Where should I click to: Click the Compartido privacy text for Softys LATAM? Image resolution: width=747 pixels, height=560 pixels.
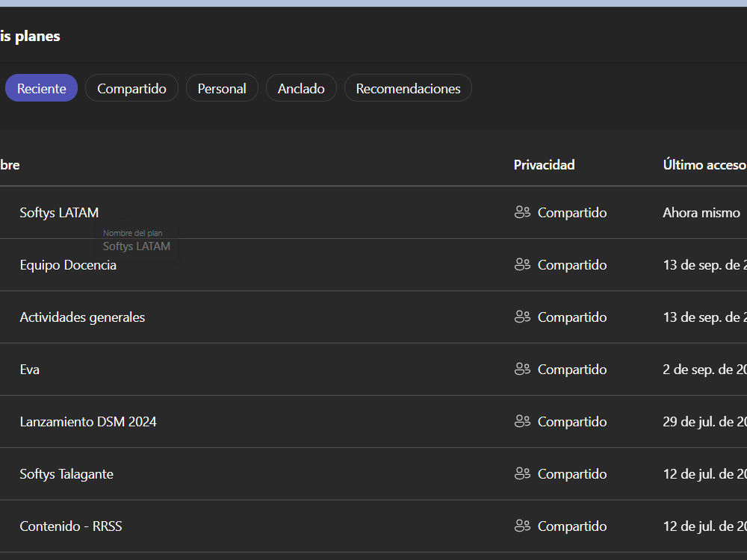[x=572, y=212]
